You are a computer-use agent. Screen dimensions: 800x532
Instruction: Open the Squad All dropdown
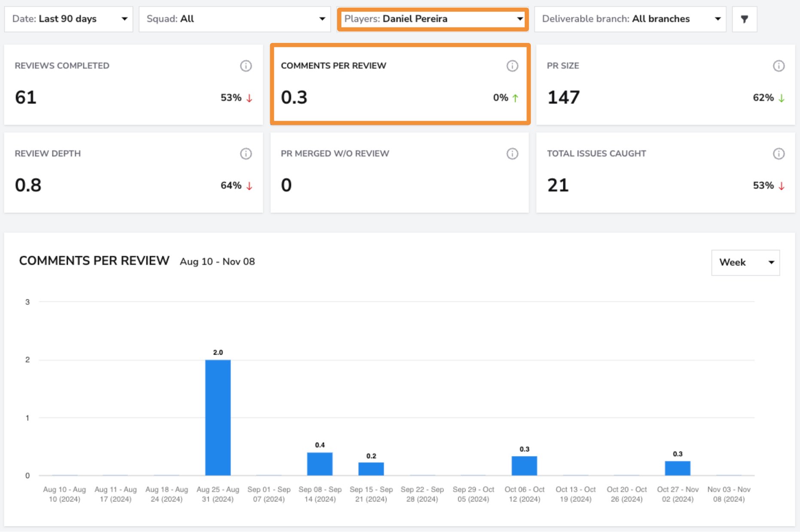pos(234,19)
